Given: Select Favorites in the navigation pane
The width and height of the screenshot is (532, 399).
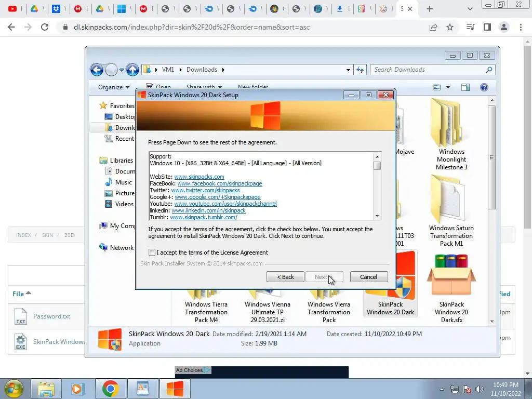Looking at the screenshot, I should 117,106.
